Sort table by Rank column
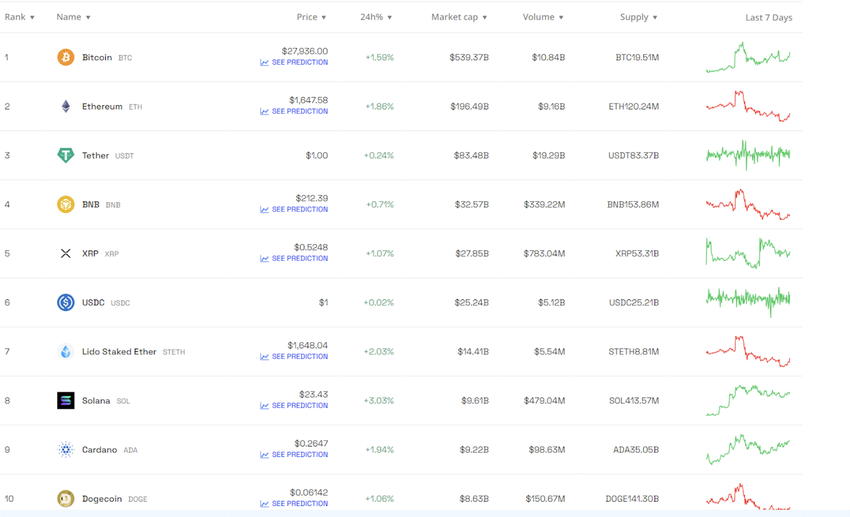This screenshot has width=850, height=517. coord(20,17)
